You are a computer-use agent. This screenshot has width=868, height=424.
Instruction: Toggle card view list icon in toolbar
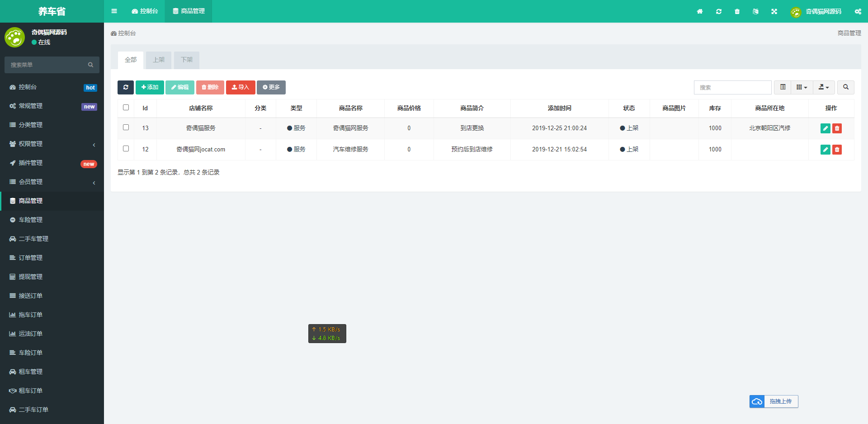783,87
